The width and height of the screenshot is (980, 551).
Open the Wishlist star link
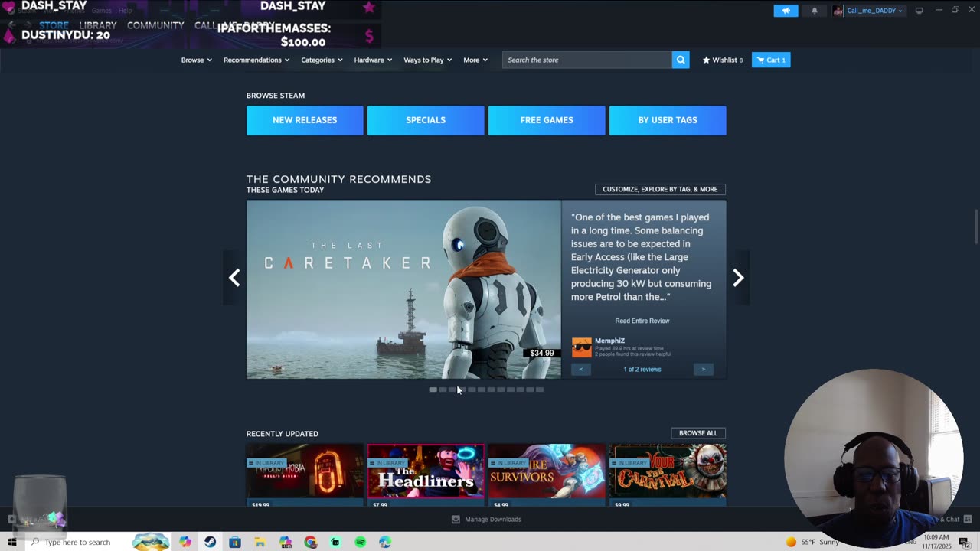click(x=723, y=60)
